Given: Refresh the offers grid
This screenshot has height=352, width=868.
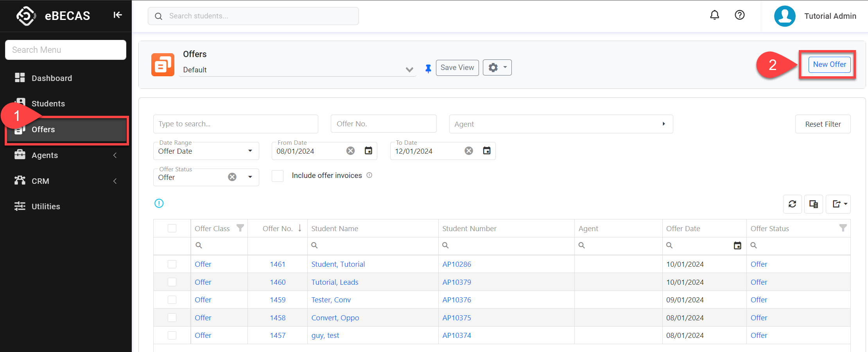Looking at the screenshot, I should 792,204.
